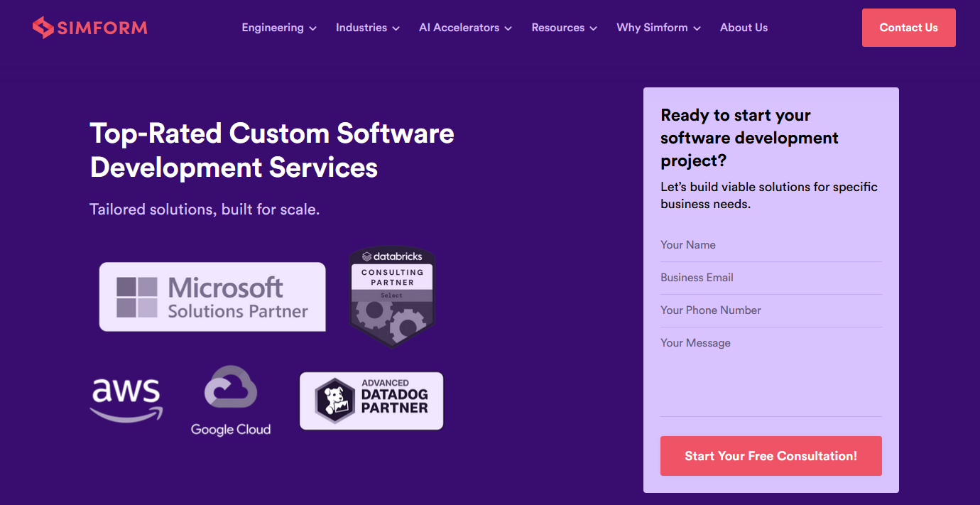Viewport: 980px width, 505px height.
Task: Click the AWS logo
Action: 126,401
